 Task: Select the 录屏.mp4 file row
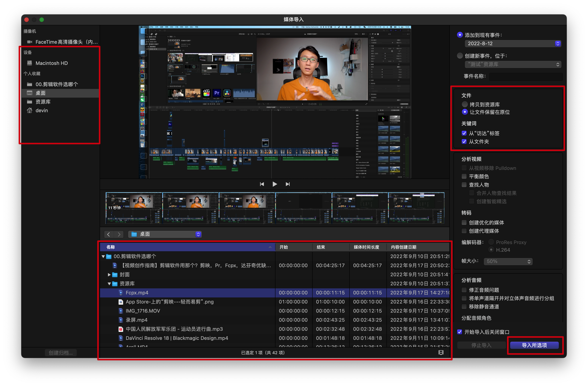click(136, 320)
